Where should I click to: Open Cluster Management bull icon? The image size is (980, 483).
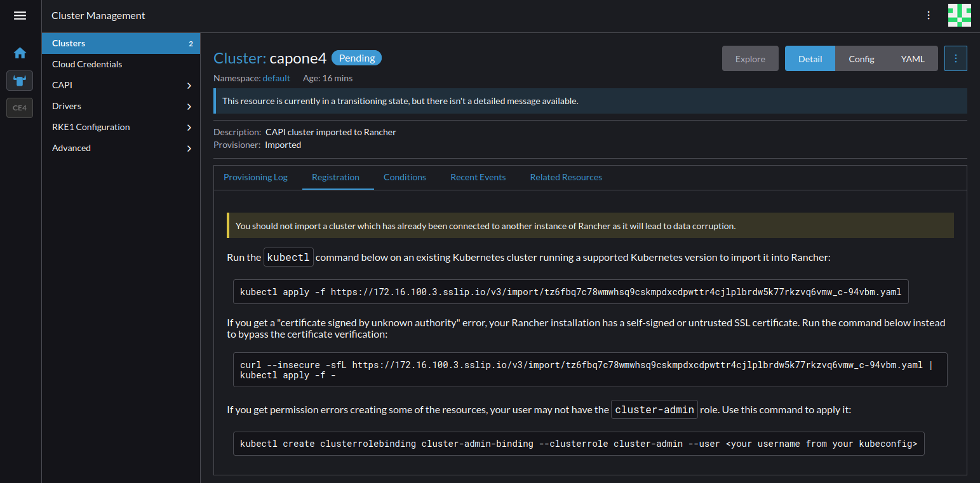pyautogui.click(x=20, y=81)
